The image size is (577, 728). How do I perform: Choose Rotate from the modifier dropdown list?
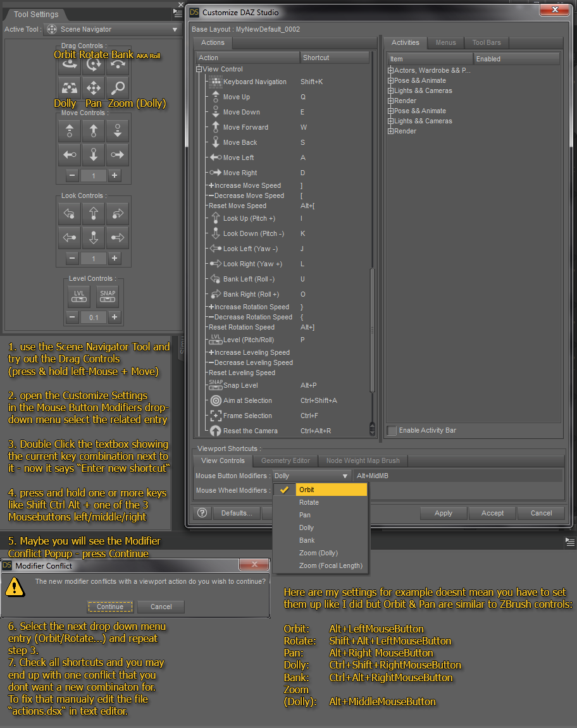320,502
